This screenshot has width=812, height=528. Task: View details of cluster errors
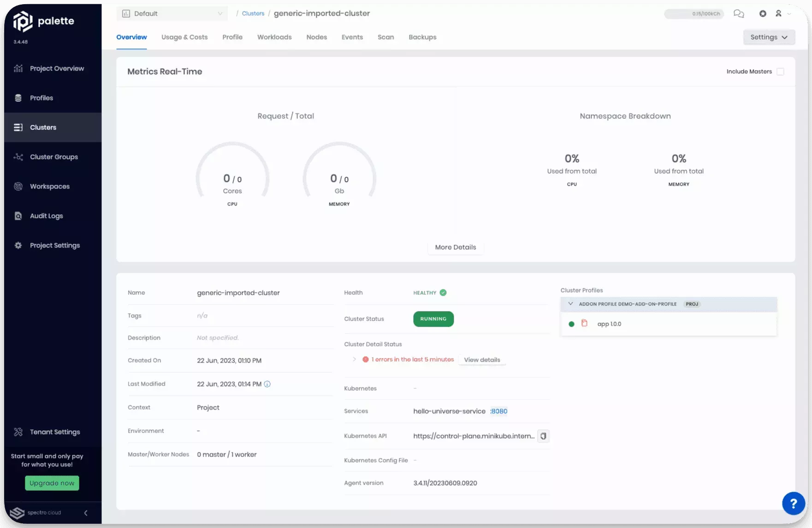[x=481, y=359]
